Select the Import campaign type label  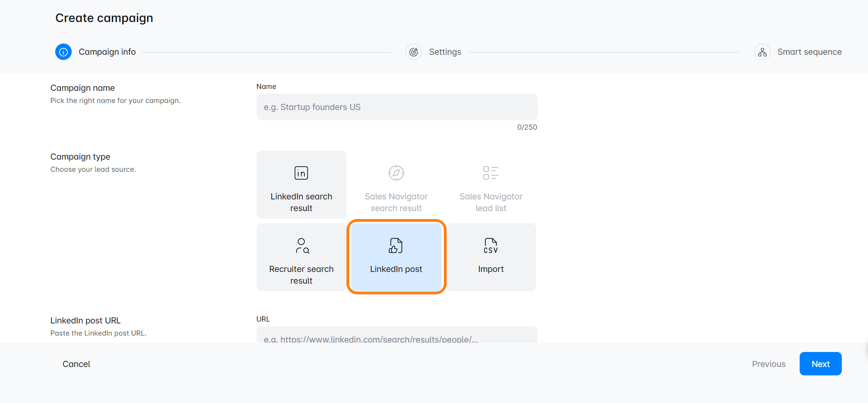pos(491,269)
